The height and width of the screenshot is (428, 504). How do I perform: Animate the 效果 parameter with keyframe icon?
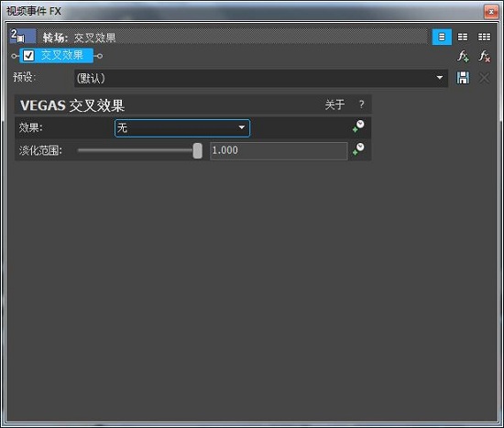click(358, 126)
